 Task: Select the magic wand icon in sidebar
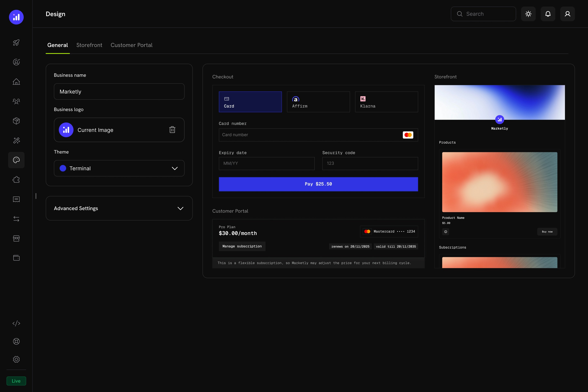16,140
